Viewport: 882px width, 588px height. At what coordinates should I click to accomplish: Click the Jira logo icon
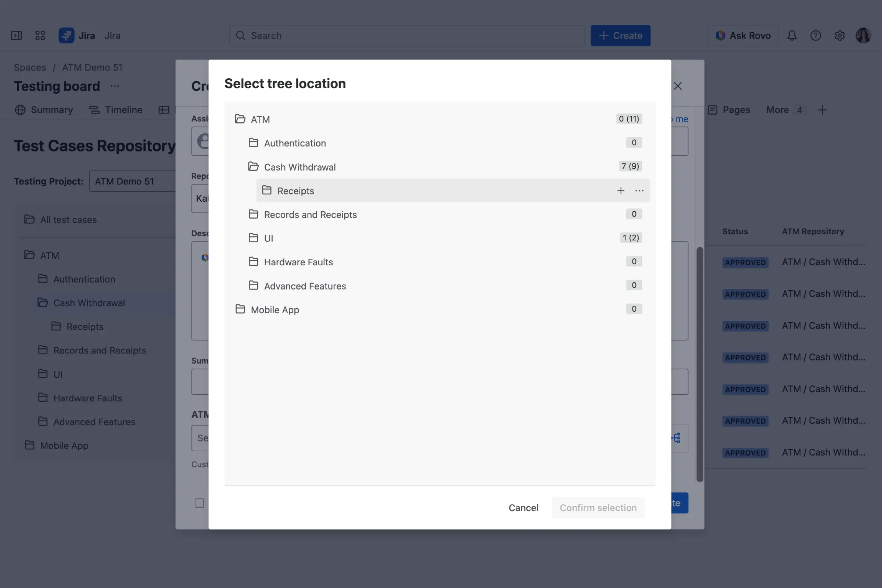[67, 35]
